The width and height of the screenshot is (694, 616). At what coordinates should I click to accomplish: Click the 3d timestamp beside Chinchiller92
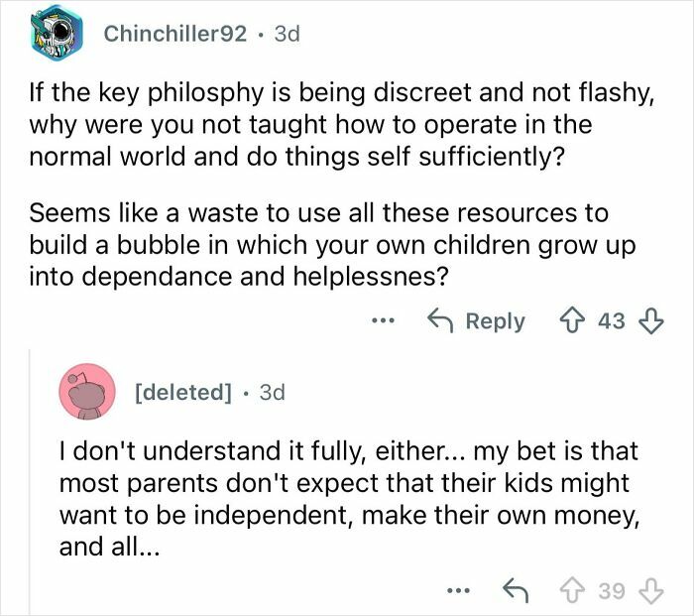pos(286,33)
